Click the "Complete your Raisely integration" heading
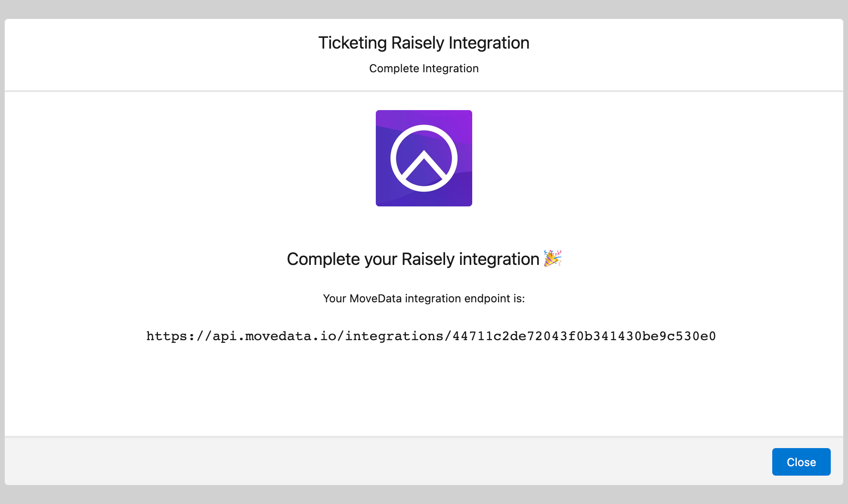 (x=413, y=259)
